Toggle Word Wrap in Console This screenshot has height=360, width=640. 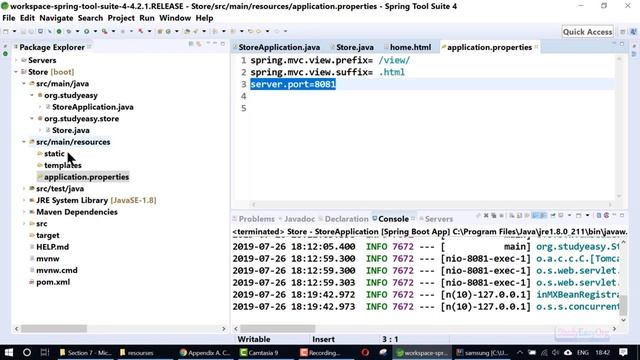pyautogui.click(x=527, y=216)
